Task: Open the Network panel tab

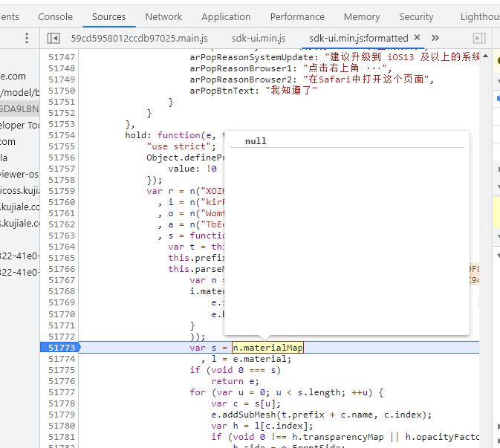Action: (x=163, y=16)
